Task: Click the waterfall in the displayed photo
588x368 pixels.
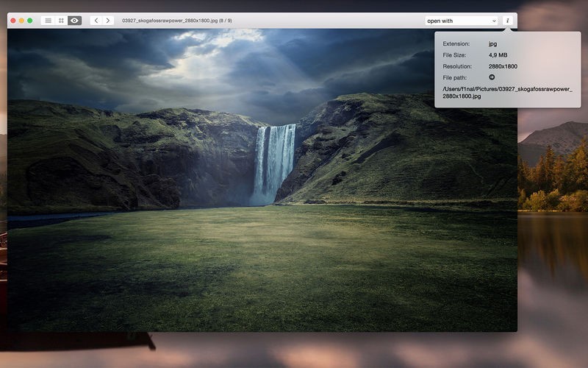Action: click(x=273, y=162)
